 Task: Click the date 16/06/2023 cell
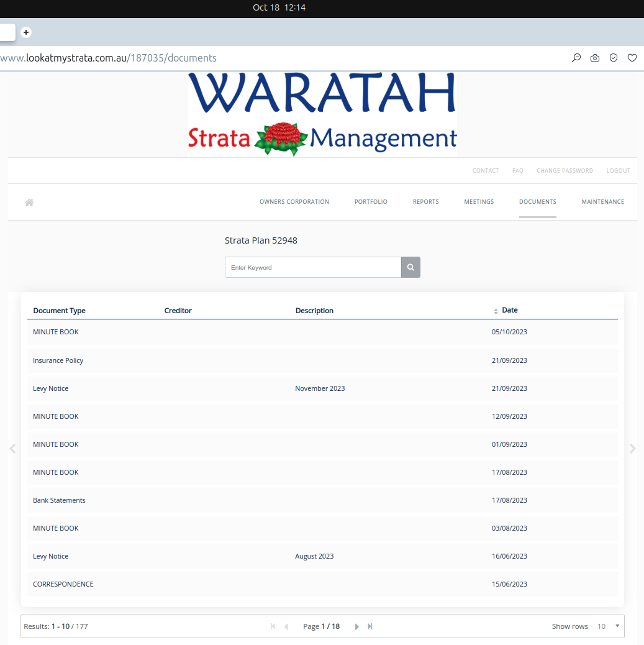(509, 556)
